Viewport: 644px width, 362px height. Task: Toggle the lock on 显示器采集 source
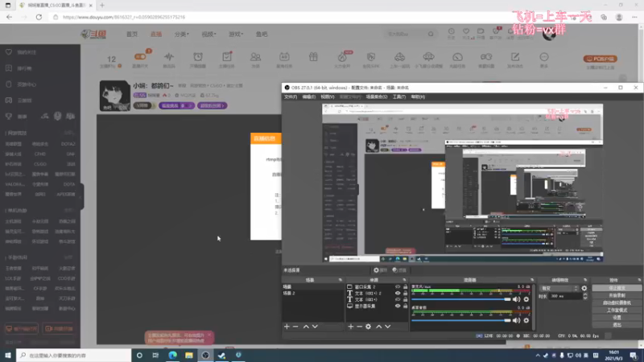(405, 306)
